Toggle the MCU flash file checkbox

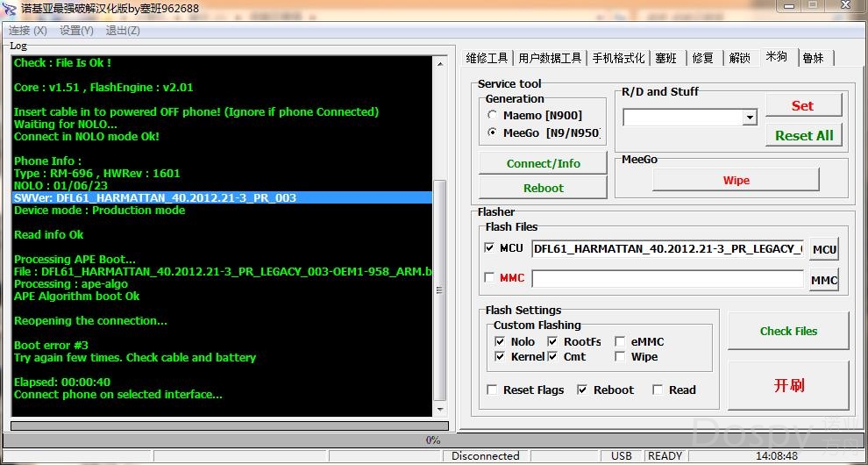(489, 247)
